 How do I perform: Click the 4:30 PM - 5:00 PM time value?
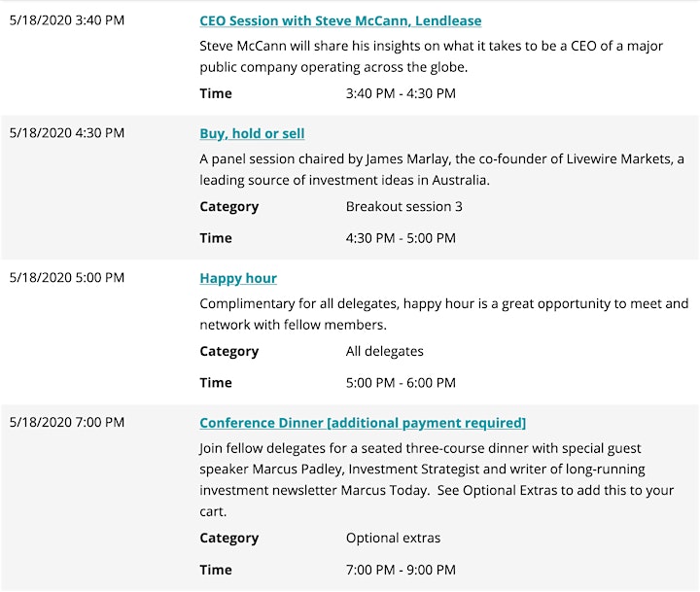[x=401, y=238]
